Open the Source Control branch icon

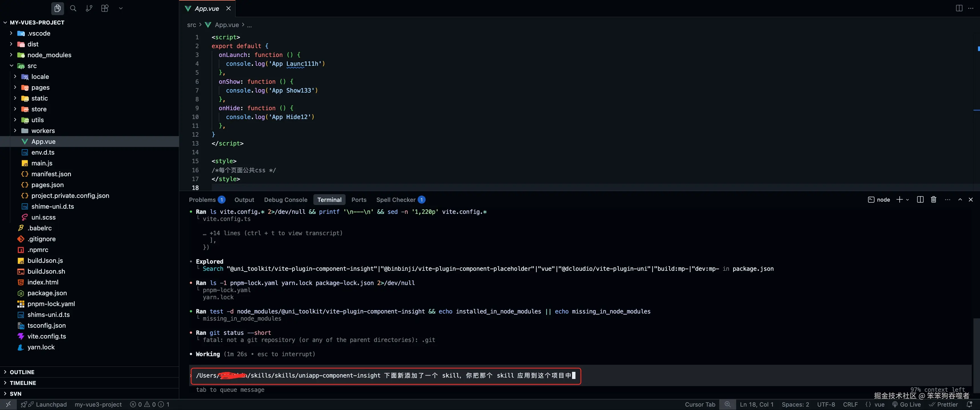pos(89,8)
